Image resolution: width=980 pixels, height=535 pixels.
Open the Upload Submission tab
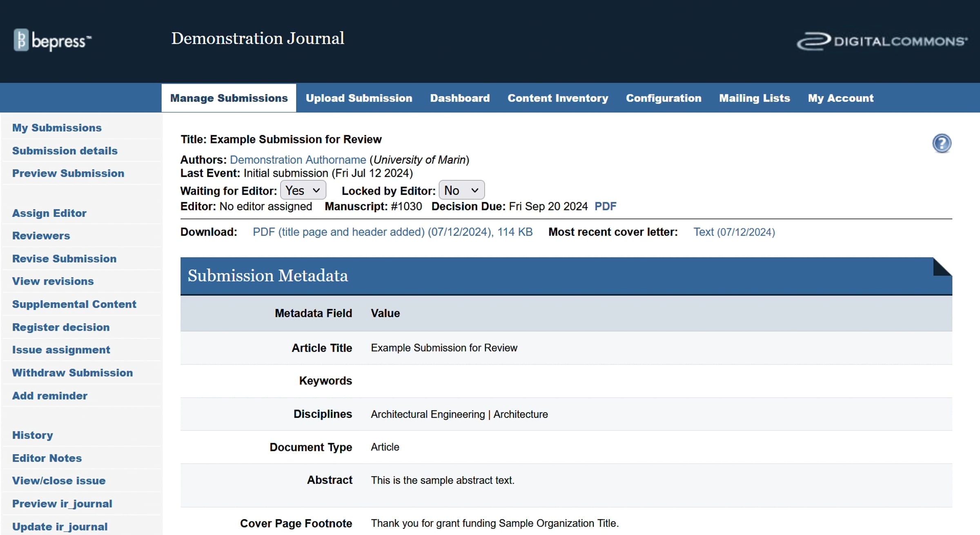pos(359,98)
